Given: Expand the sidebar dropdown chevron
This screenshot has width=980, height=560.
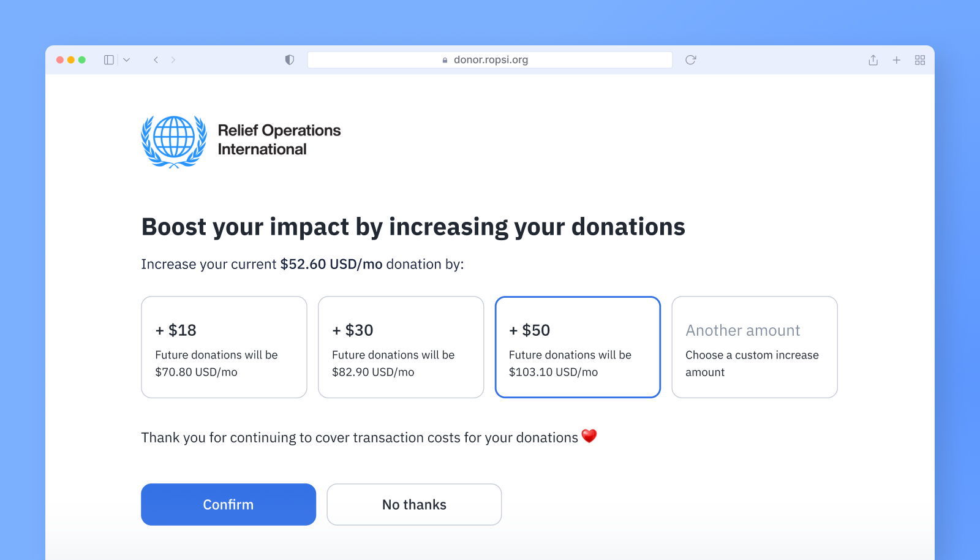Looking at the screenshot, I should 127,60.
